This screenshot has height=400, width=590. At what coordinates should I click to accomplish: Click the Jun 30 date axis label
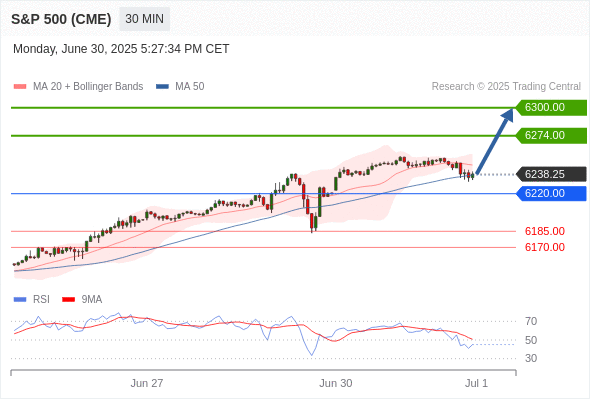click(x=336, y=383)
